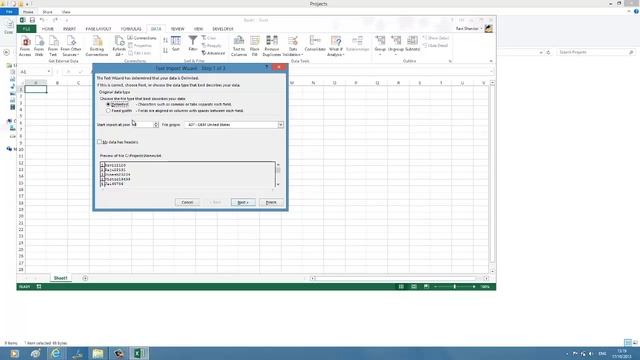Click Show Detail in Outline group
The height and width of the screenshot is (360, 640).
click(436, 38)
